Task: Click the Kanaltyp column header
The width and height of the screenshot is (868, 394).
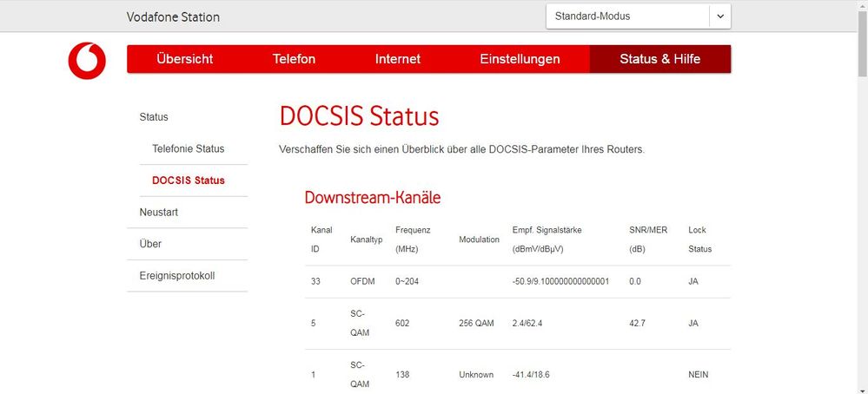Action: 367,240
